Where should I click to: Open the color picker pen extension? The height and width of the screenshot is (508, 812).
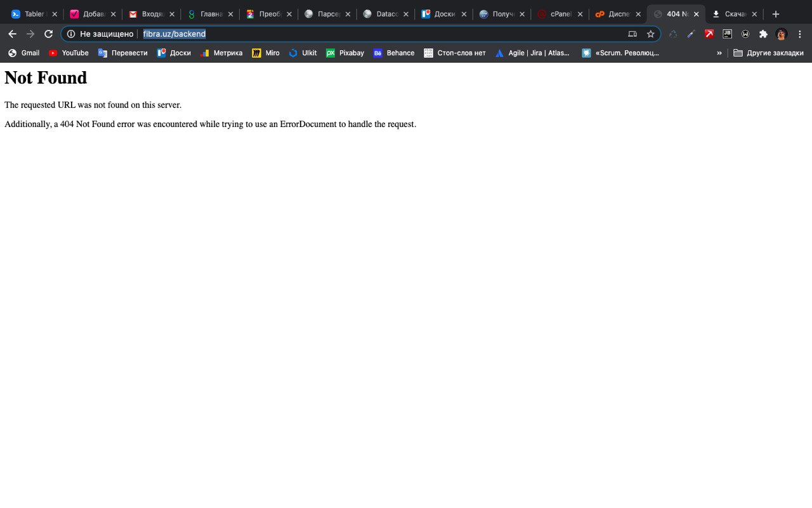[x=691, y=34]
